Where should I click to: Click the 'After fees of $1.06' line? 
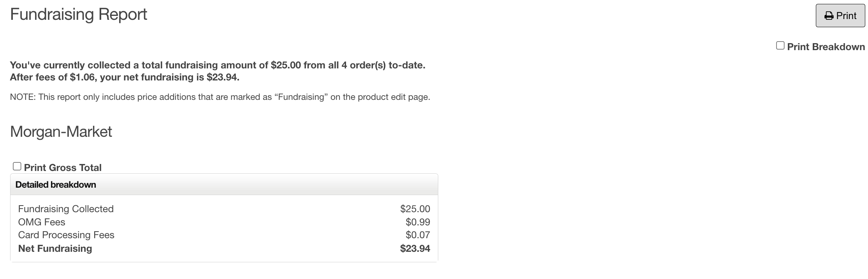tap(125, 77)
